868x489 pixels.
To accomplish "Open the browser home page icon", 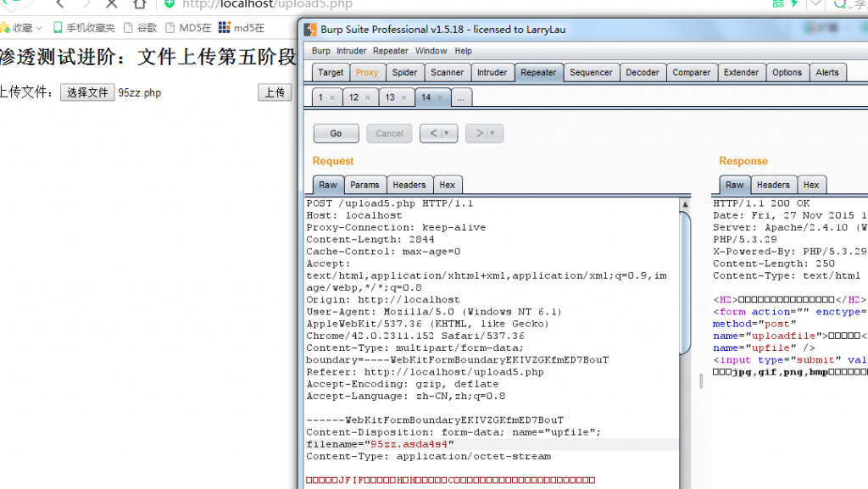I will click(x=140, y=4).
